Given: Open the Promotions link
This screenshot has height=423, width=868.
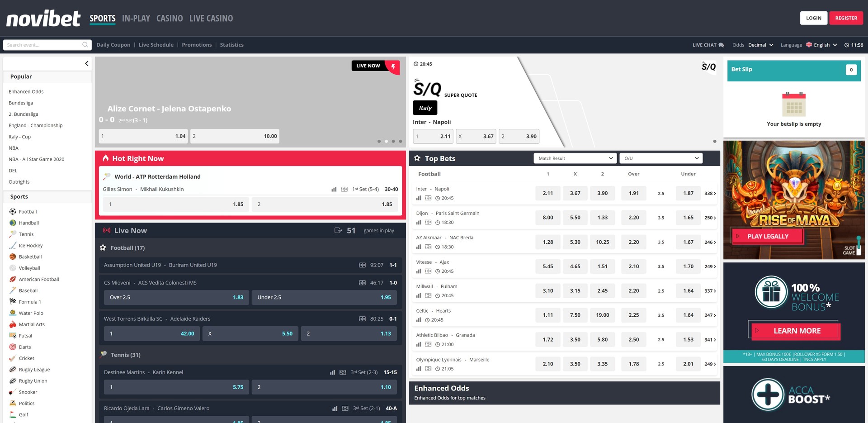Looking at the screenshot, I should tap(197, 45).
